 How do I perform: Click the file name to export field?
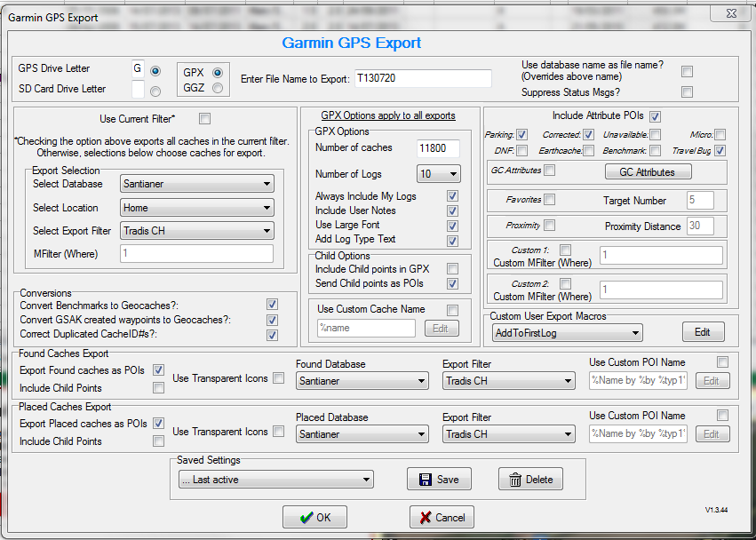424,78
